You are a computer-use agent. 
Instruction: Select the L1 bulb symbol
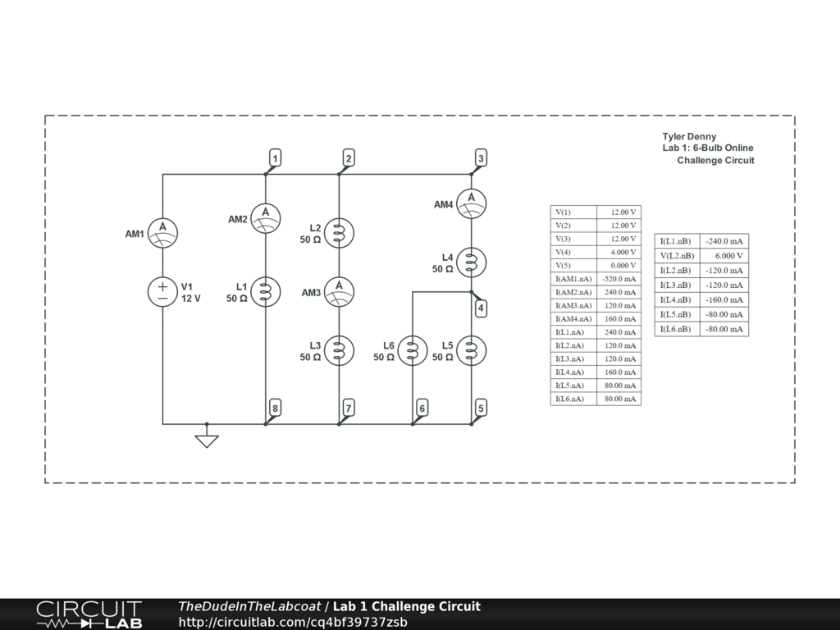[265, 291]
